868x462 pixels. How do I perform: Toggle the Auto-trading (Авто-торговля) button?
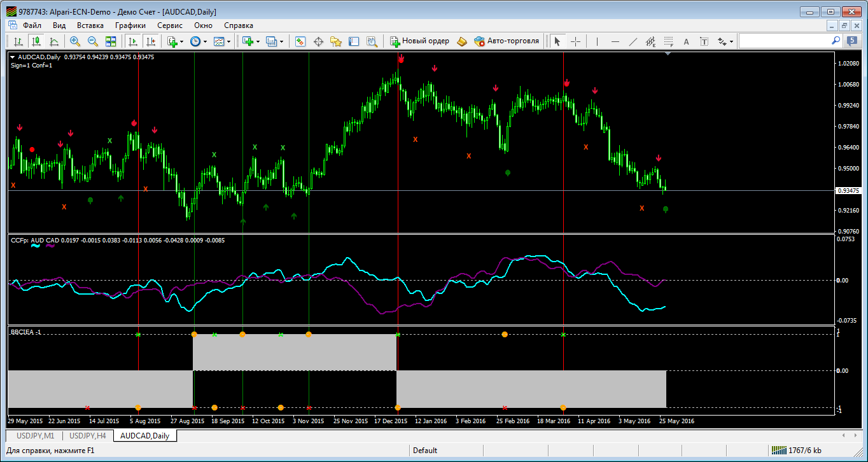coord(507,41)
